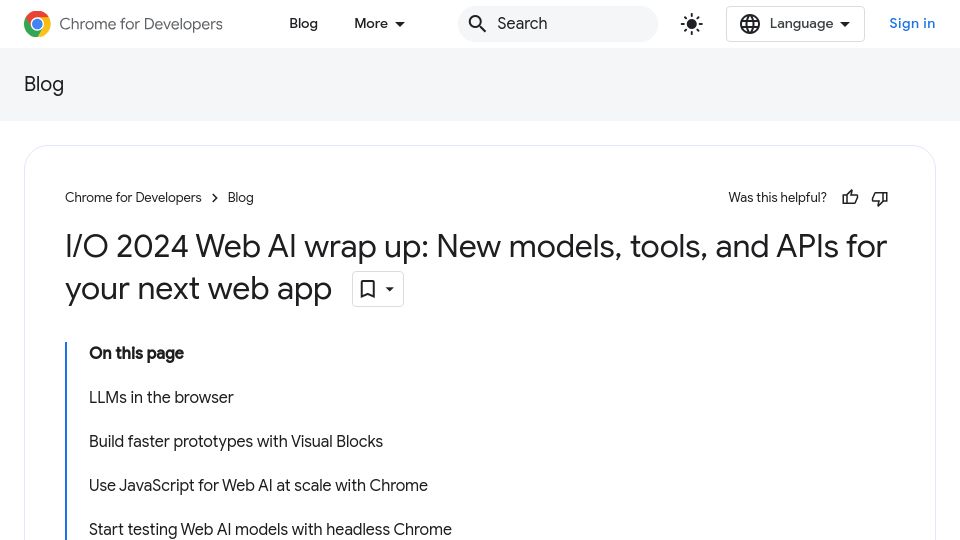
Task: Toggle the light/dark theme sun icon
Action: click(692, 24)
